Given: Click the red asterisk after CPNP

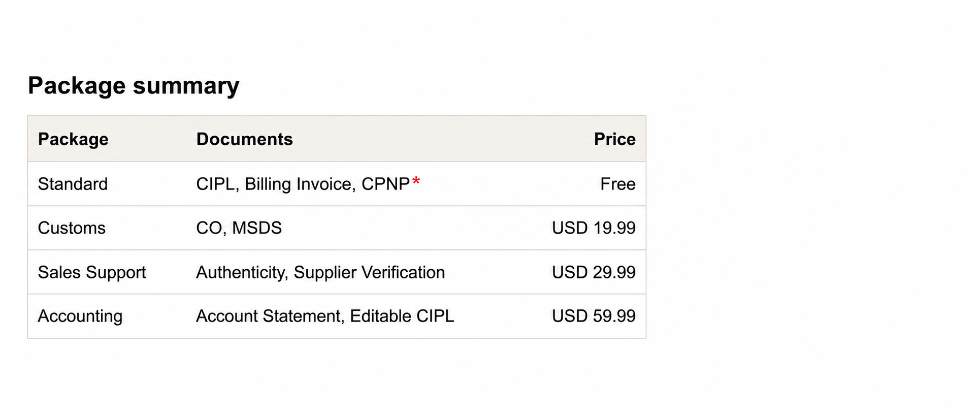Looking at the screenshot, I should click(x=416, y=180).
